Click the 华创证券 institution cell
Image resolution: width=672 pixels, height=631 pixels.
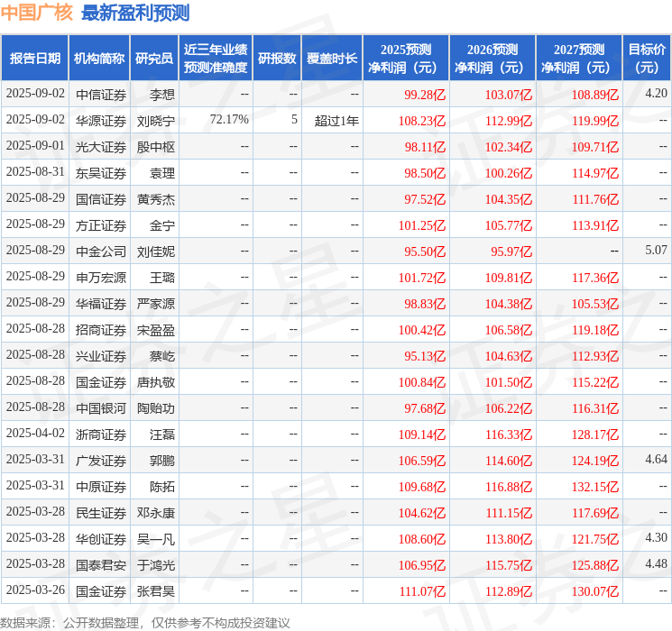click(x=101, y=538)
